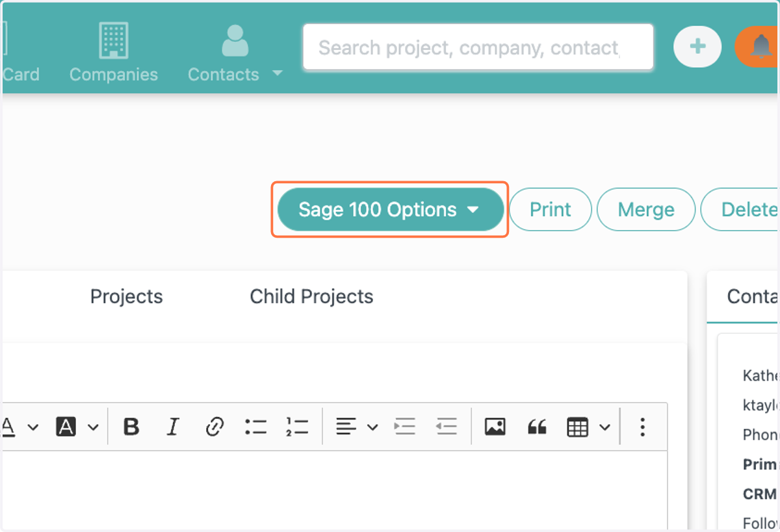The height and width of the screenshot is (532, 780).
Task: Click the text alignment icon
Action: pos(346,427)
